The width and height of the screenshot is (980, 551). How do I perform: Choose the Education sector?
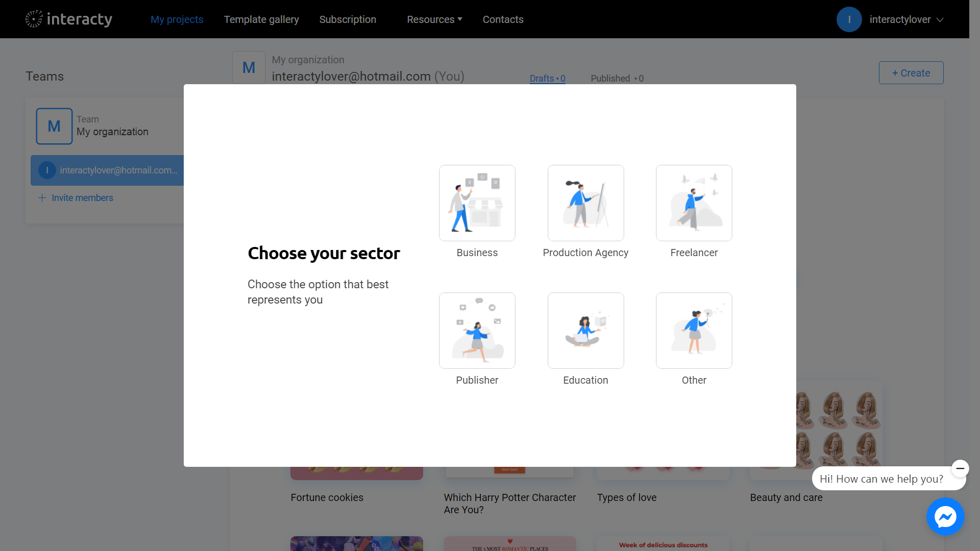(585, 330)
